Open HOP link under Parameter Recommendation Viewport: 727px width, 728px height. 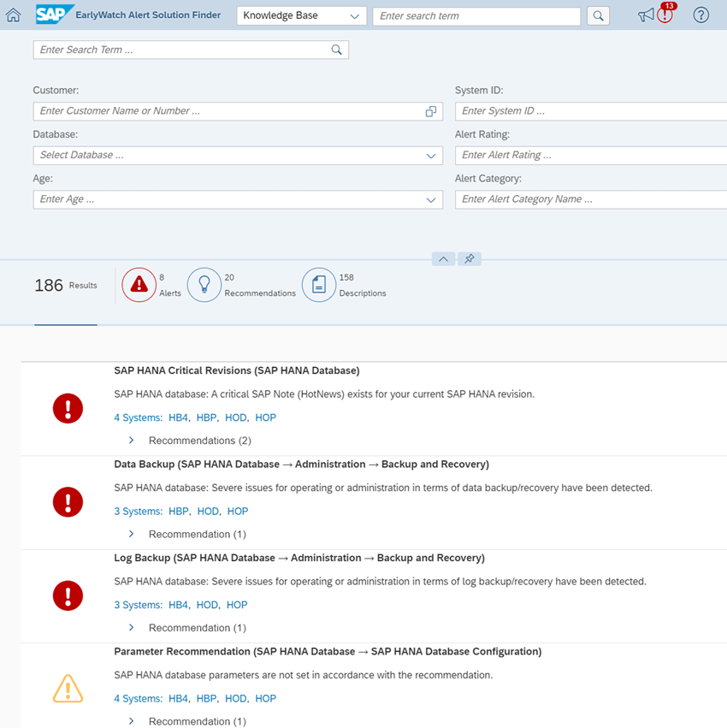click(x=265, y=699)
